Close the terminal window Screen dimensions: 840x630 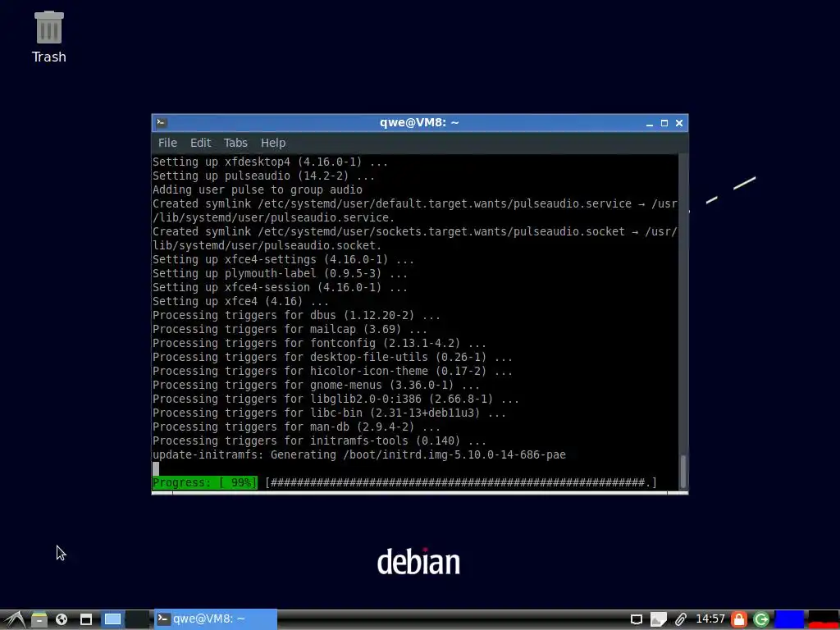678,123
